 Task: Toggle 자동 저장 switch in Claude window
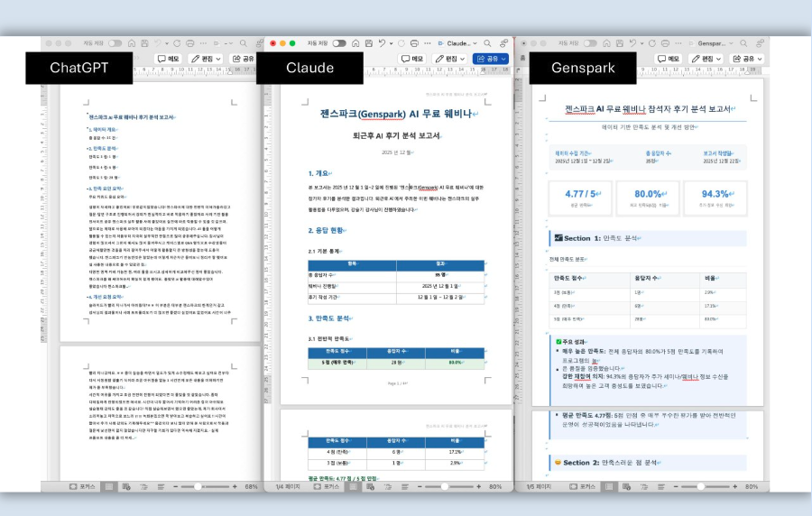(338, 42)
